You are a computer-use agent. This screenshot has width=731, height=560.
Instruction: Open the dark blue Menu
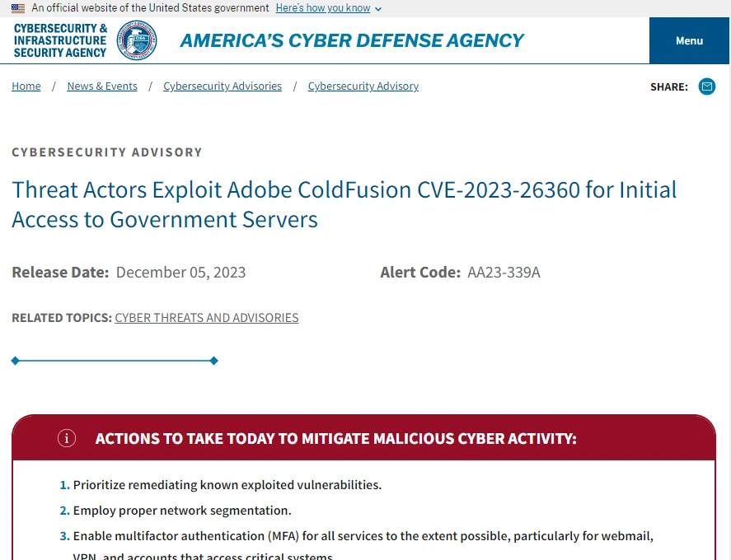[x=689, y=40]
